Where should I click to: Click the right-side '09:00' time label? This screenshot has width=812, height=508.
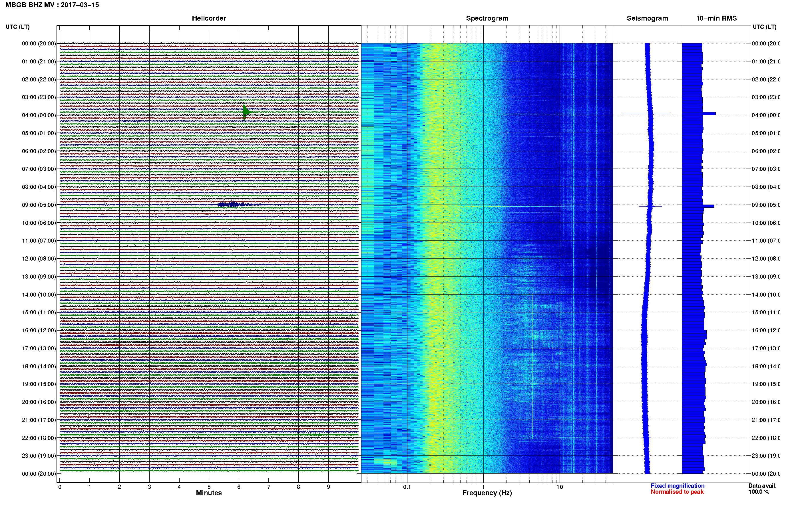tap(766, 205)
